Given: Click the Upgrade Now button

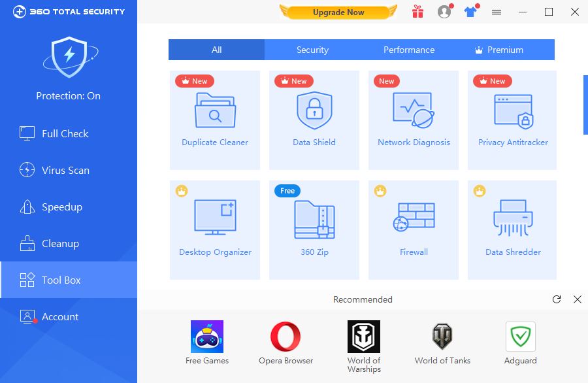Looking at the screenshot, I should click(x=338, y=12).
